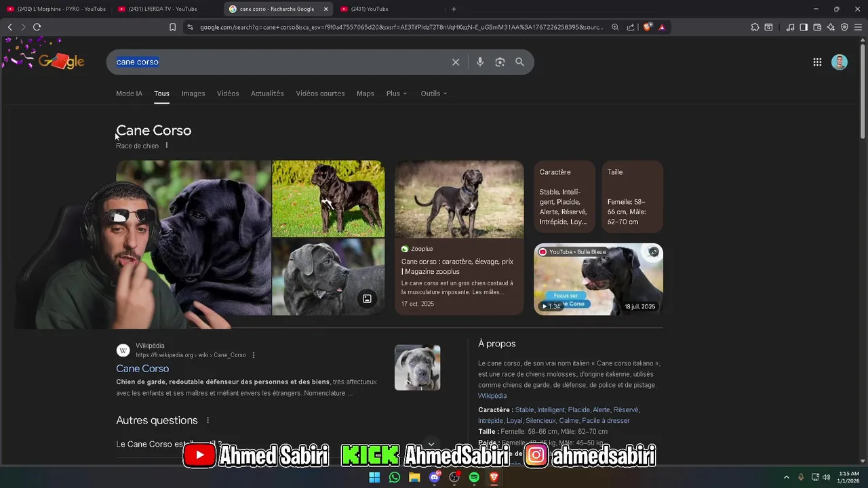Image resolution: width=868 pixels, height=488 pixels.
Task: Open page zoom control in address bar
Action: click(x=615, y=27)
